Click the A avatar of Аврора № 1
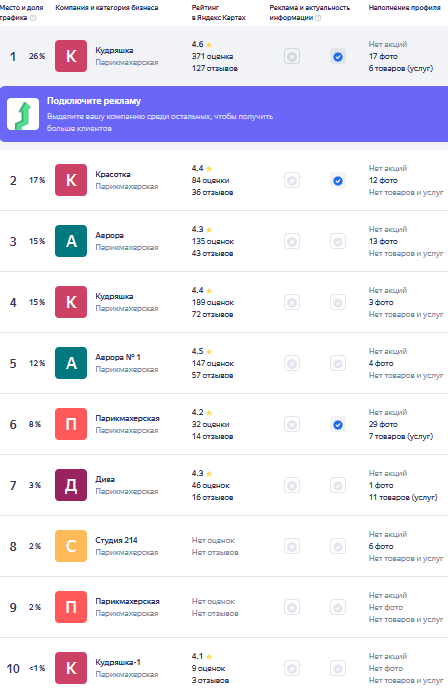This screenshot has width=448, height=693. coord(71,363)
